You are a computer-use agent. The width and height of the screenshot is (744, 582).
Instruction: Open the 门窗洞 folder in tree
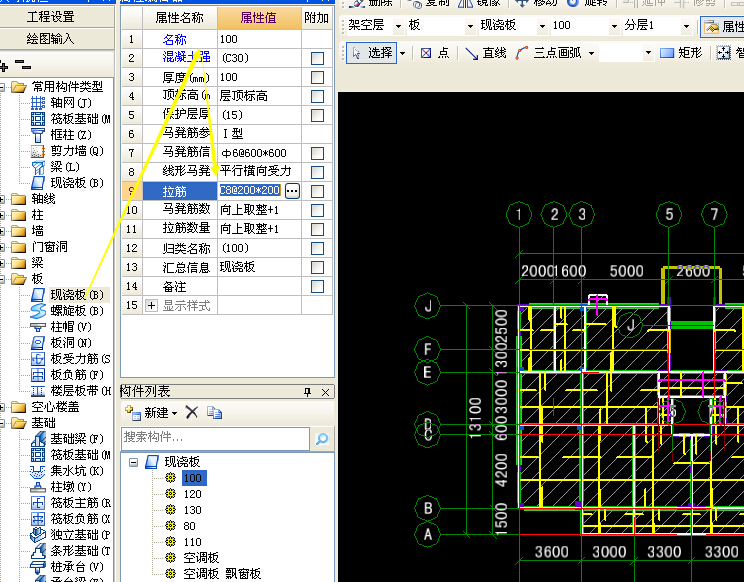39,247
